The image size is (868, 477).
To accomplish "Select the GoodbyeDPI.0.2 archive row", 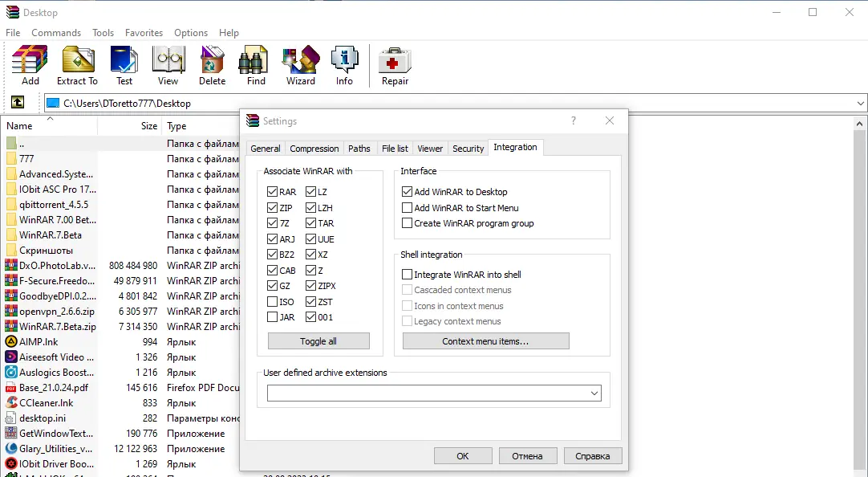I will 121,296.
